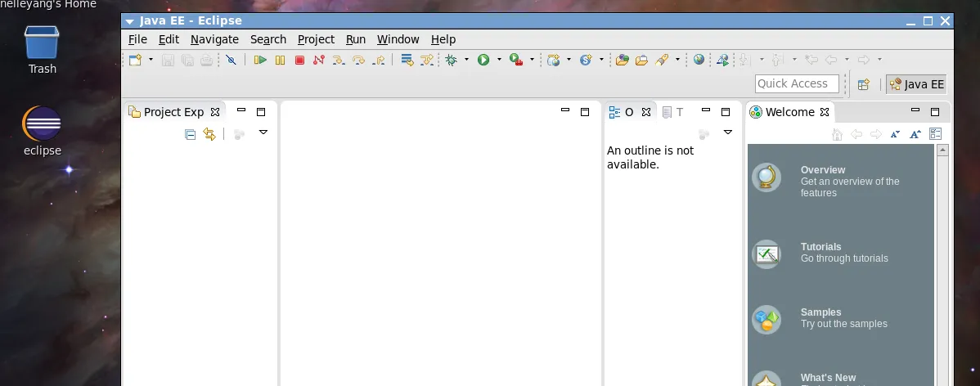The image size is (980, 386).
Task: Open the Outline View Menu triangle
Action: click(x=727, y=132)
